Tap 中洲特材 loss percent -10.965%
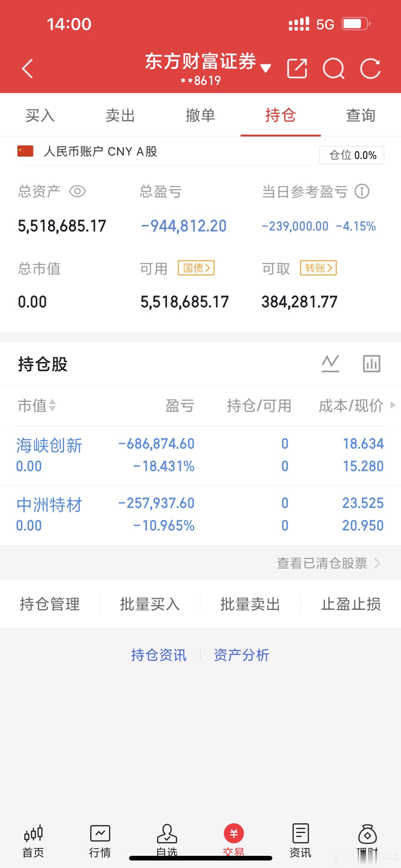Screen dimensions: 401x868 (x=164, y=525)
